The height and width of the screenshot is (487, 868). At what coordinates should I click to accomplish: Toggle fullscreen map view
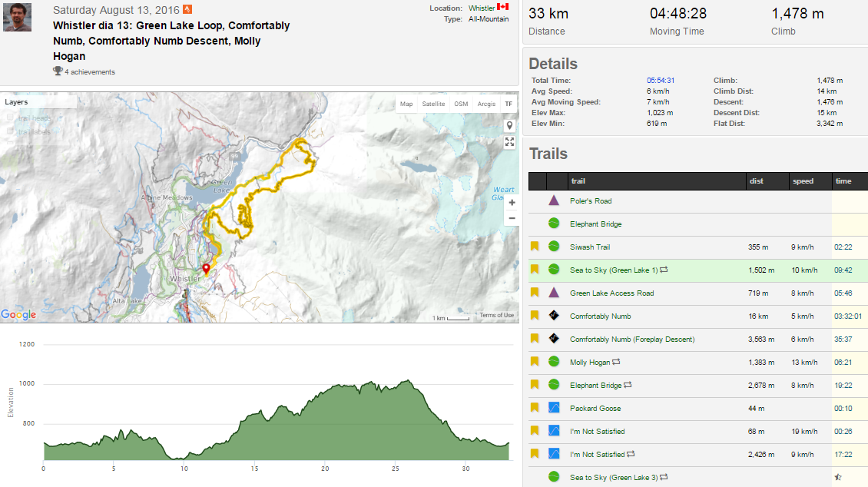pos(509,142)
